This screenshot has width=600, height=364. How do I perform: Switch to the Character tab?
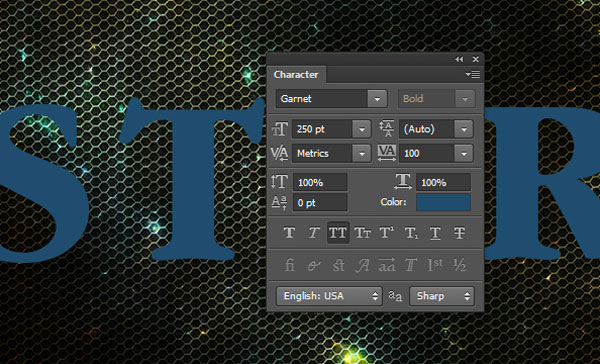pyautogui.click(x=296, y=74)
